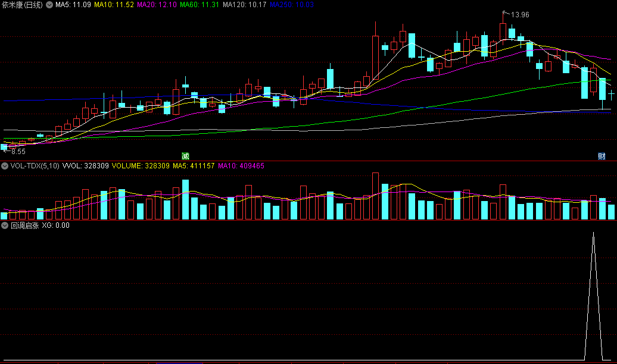This screenshot has width=617, height=364.
Task: Click the XG signal spike peak
Action: (x=593, y=234)
